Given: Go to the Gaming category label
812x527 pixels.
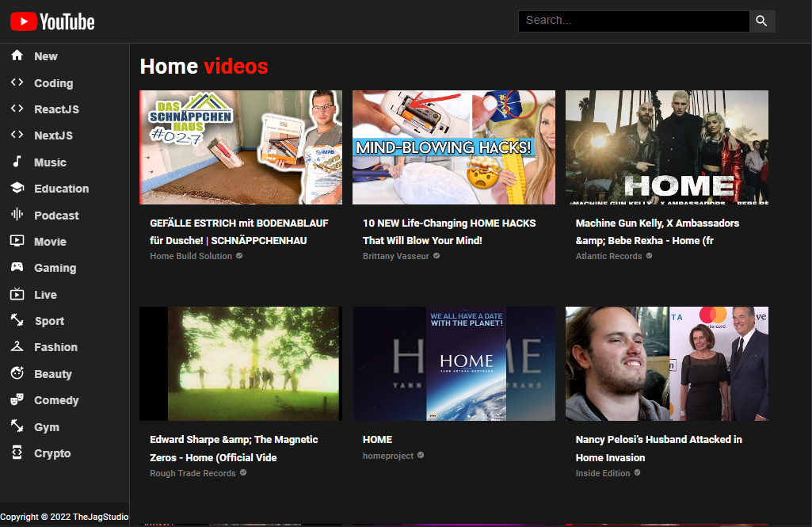Looking at the screenshot, I should click(x=55, y=268).
